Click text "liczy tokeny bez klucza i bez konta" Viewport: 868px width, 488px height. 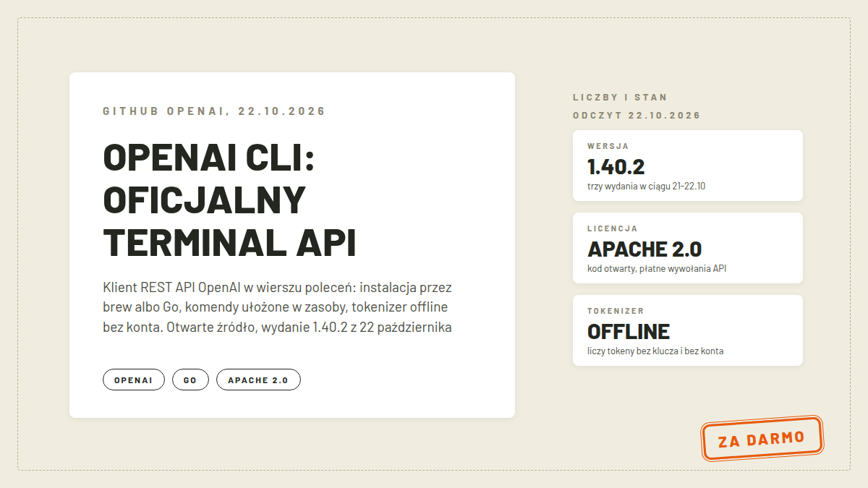(655, 351)
